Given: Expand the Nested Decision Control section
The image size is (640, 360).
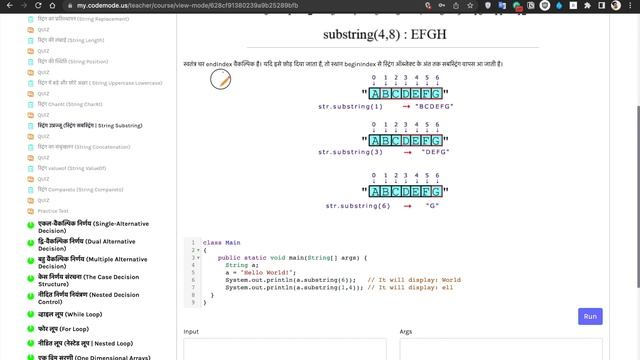Looking at the screenshot, I should click(x=89, y=298).
